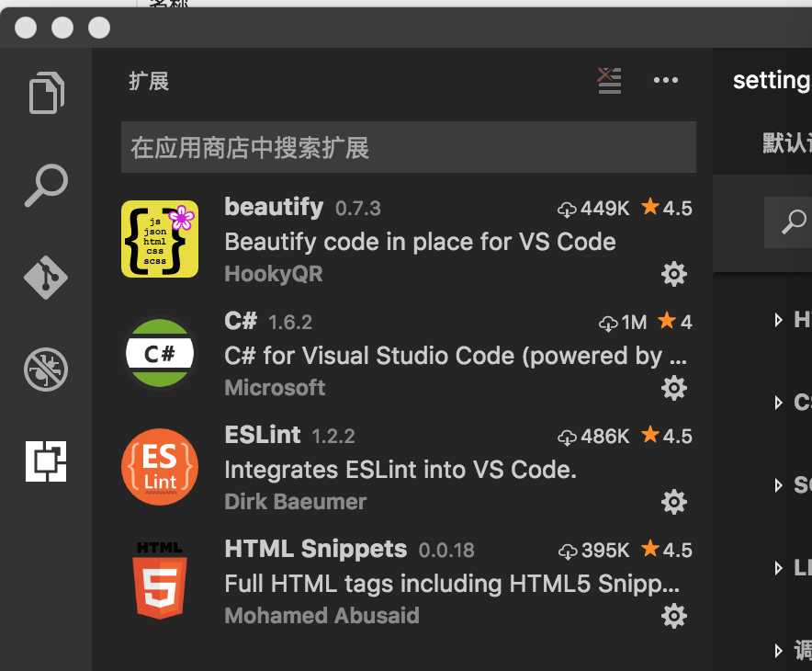
Task: Click 'Integrates ESLint into VS Code' description
Action: click(x=400, y=470)
